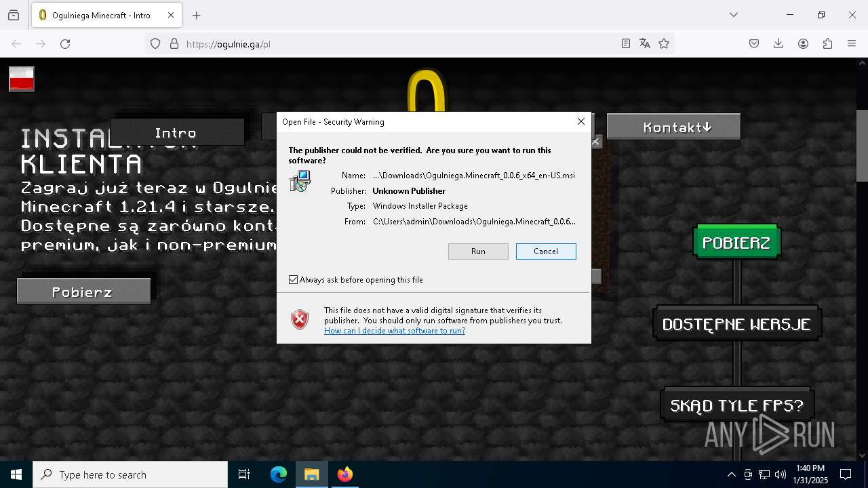Open Task View on taskbar
The image size is (868, 488).
244,474
